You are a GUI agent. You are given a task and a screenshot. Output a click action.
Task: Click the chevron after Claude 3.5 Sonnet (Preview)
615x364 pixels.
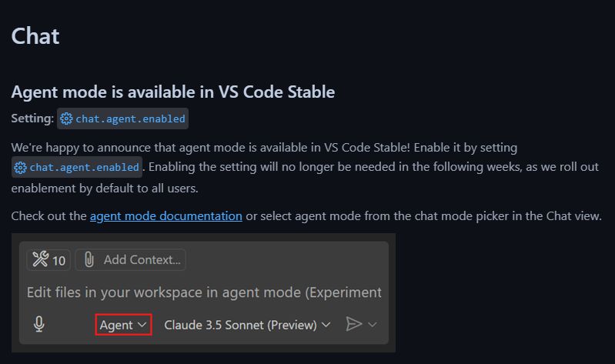[326, 325]
